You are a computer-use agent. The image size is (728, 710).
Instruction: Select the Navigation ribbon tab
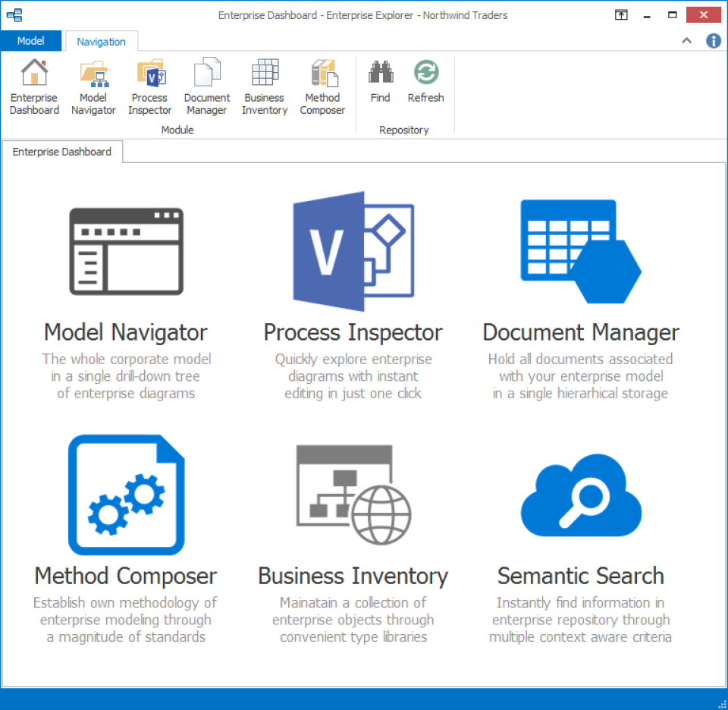[101, 41]
